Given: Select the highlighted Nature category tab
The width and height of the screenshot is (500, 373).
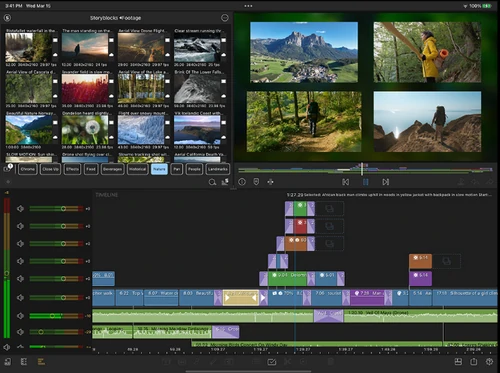Looking at the screenshot, I should (159, 169).
